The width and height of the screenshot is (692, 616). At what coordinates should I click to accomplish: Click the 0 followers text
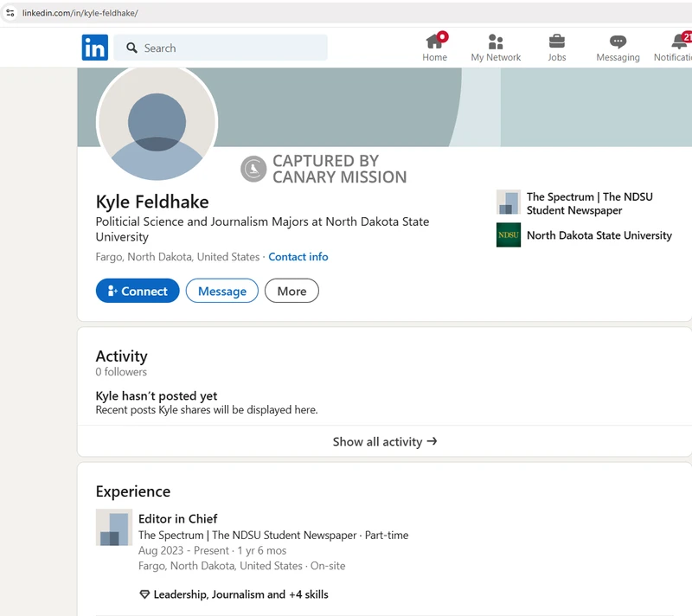[121, 372]
